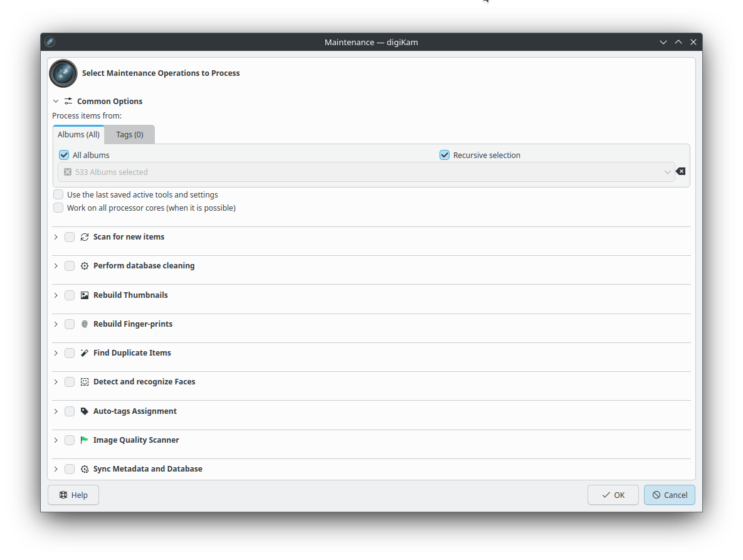Click the clear album selection icon
The image size is (743, 560).
click(x=681, y=172)
